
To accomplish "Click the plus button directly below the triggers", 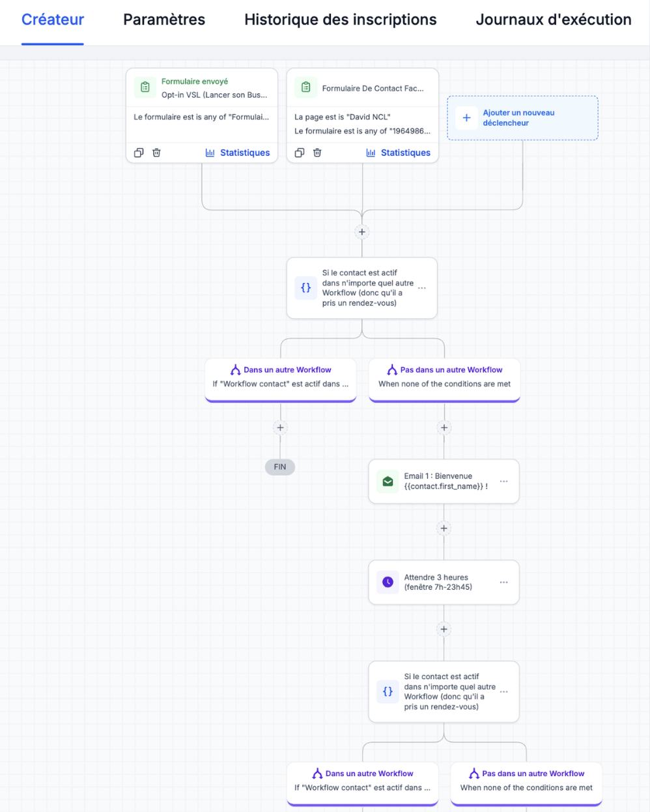I will tap(362, 232).
